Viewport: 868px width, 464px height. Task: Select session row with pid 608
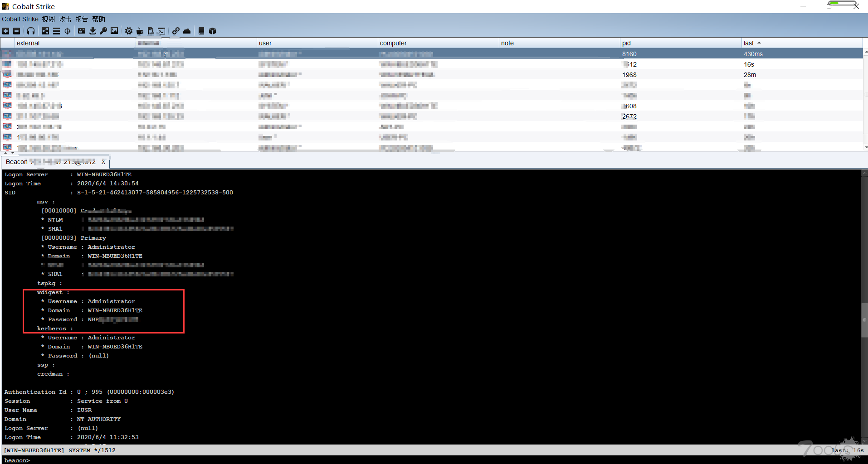point(431,106)
